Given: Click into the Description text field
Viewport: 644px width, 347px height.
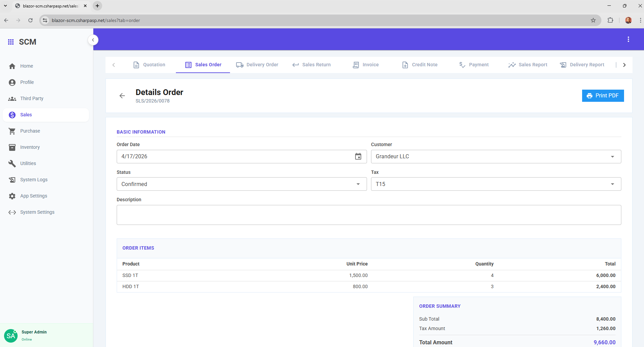Looking at the screenshot, I should [x=369, y=215].
